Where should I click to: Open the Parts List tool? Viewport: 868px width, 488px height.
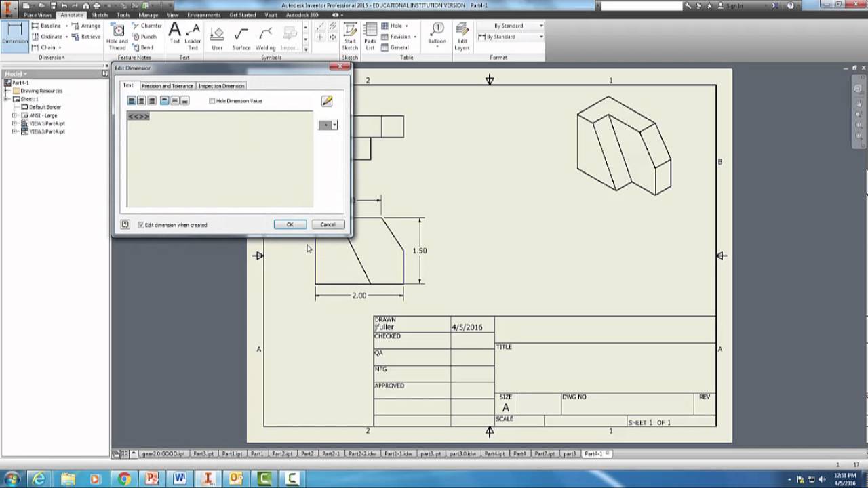(370, 37)
